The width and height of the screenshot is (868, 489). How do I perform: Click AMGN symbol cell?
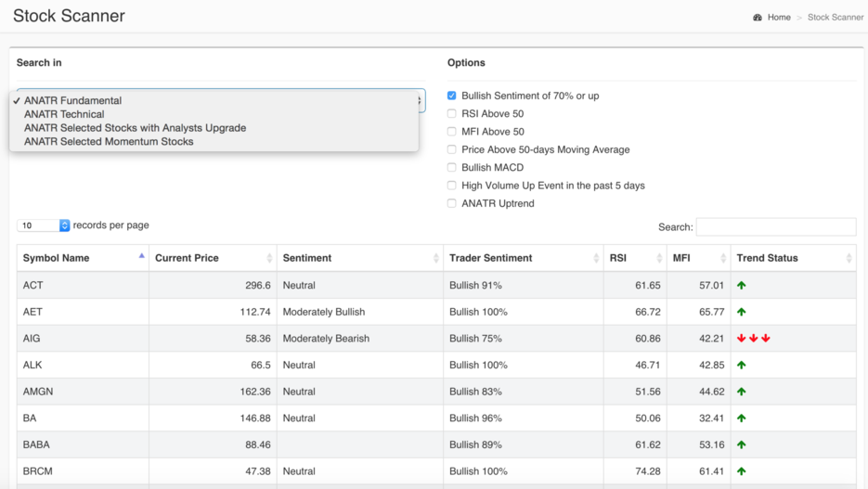point(83,392)
